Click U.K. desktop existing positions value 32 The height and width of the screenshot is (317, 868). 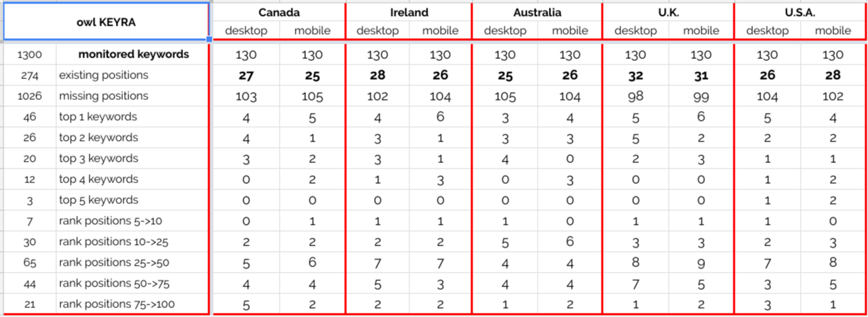click(x=635, y=75)
